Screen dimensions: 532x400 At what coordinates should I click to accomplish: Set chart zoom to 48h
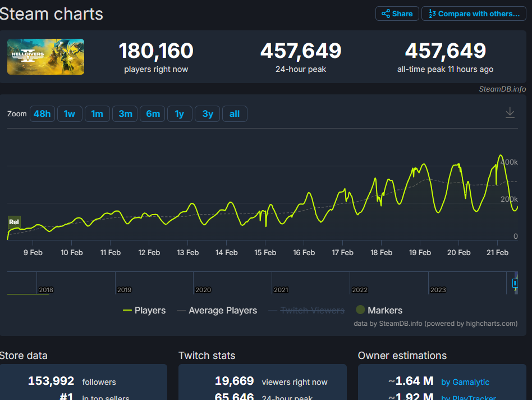tap(42, 113)
